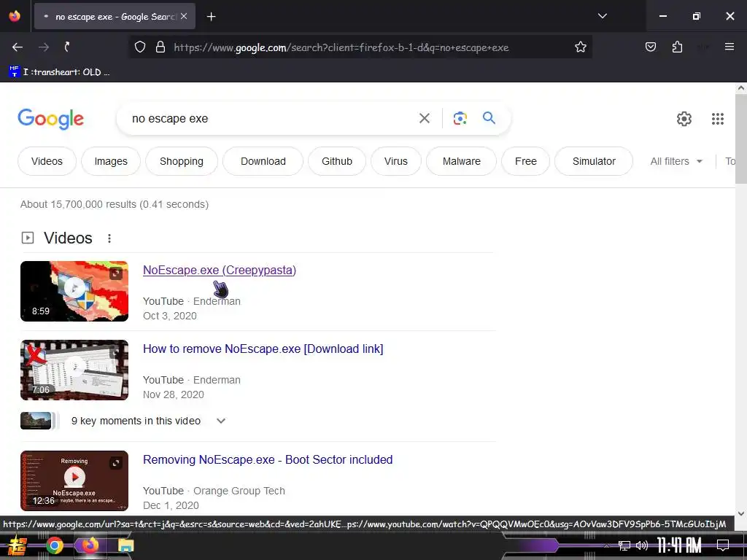Go to Google homepage via logo
This screenshot has width=747, height=560.
pyautogui.click(x=50, y=119)
